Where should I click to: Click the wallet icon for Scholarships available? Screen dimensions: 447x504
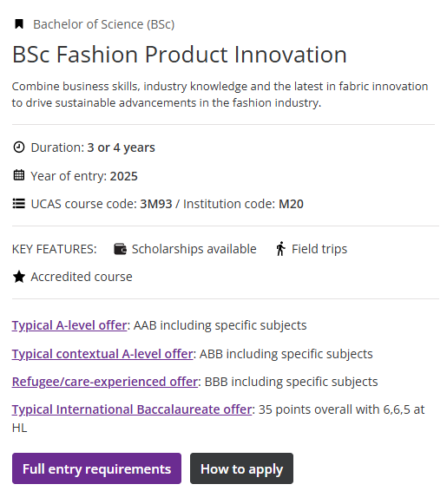tap(121, 249)
